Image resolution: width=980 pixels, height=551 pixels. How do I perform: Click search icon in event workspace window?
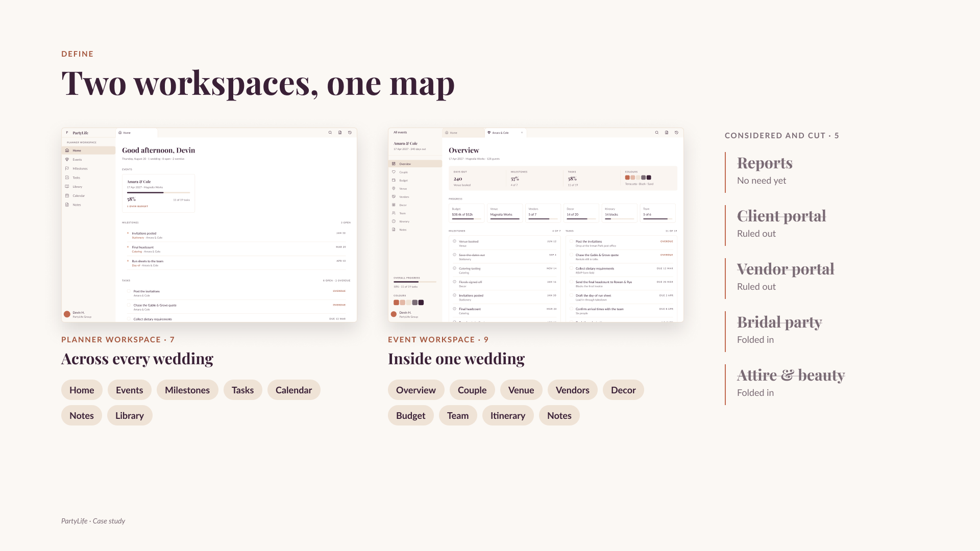[657, 133]
